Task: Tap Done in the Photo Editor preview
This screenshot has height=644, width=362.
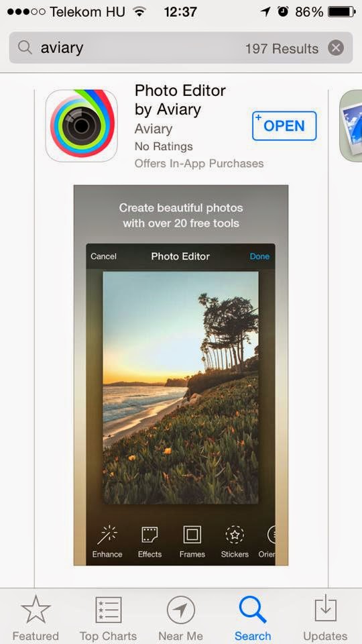Action: click(x=260, y=256)
